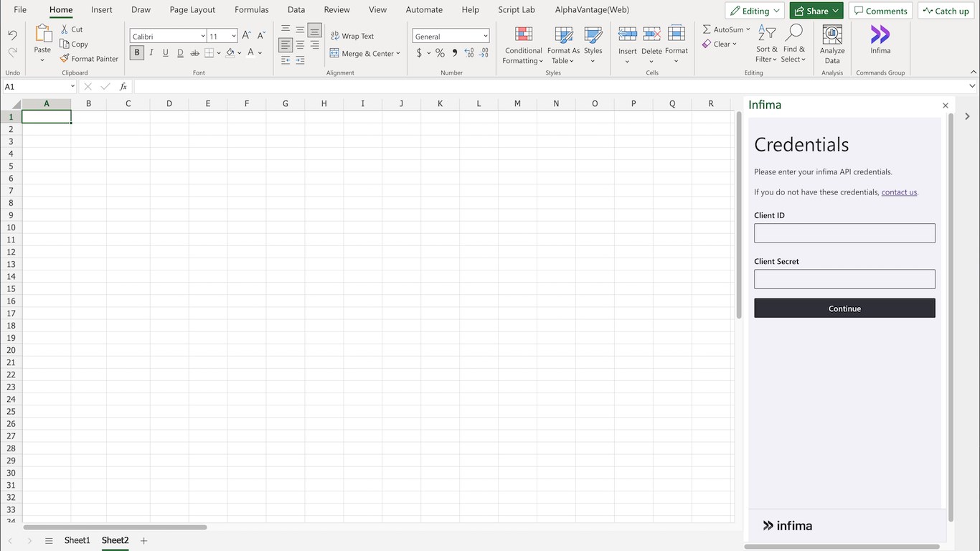
Task: Switch to the Formulas tab
Action: 252,10
